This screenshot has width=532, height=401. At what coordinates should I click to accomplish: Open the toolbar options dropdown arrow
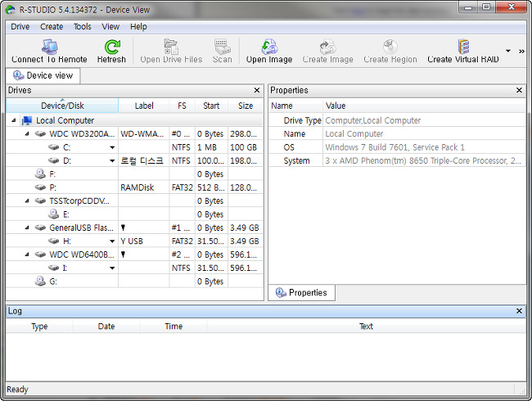coord(508,51)
